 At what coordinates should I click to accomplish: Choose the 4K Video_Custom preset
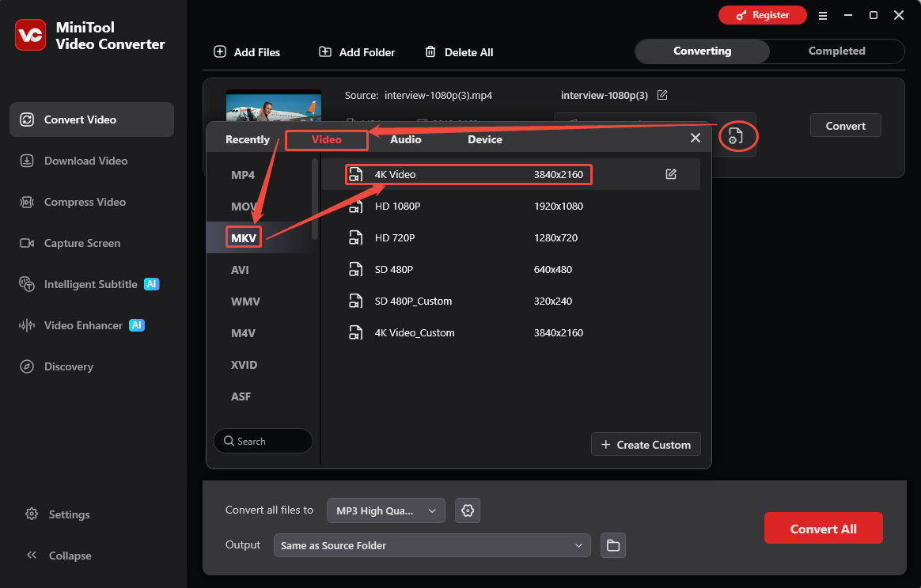pos(510,333)
